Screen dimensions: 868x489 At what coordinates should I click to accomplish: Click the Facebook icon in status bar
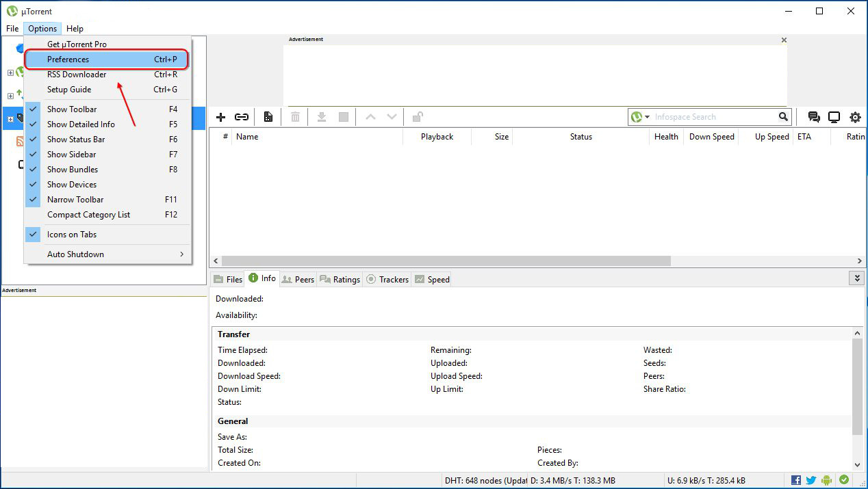796,480
